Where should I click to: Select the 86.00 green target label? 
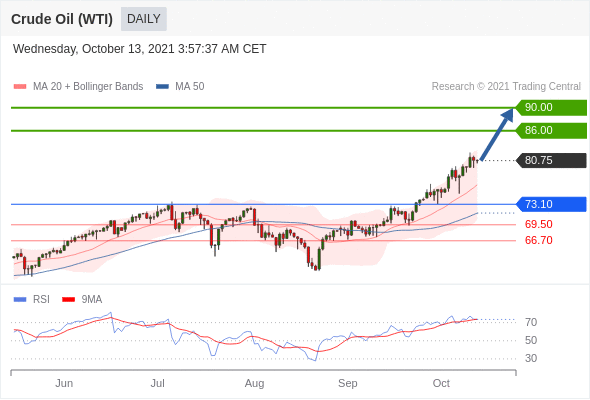pos(551,131)
